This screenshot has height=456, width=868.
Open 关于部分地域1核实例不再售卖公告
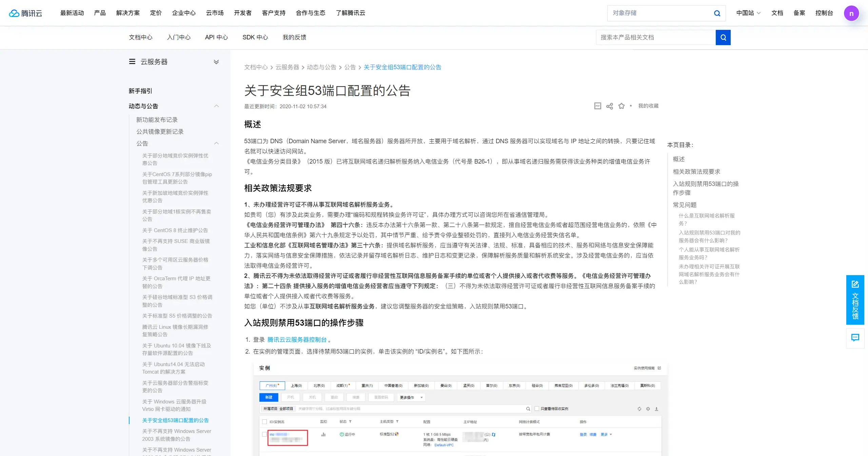176,215
